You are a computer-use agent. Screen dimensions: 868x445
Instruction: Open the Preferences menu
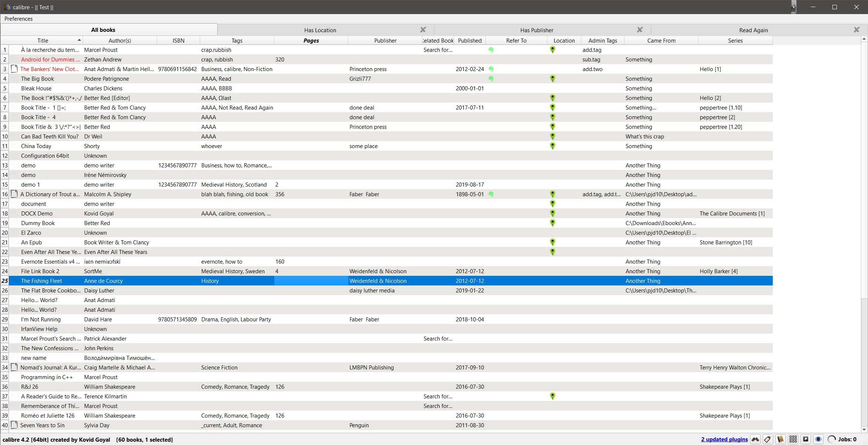coord(19,19)
